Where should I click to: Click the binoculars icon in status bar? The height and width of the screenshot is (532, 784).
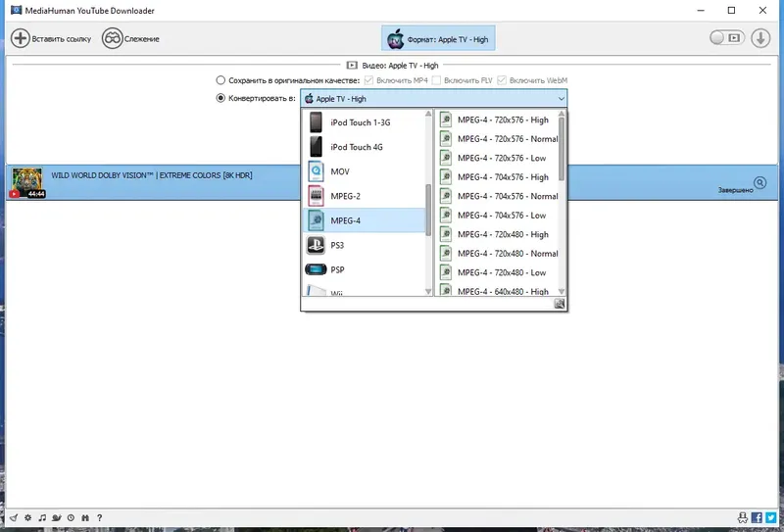85,518
